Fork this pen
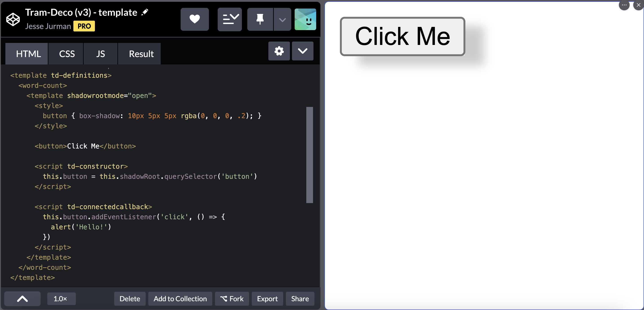Viewport: 644px width, 310px height. pyautogui.click(x=232, y=299)
